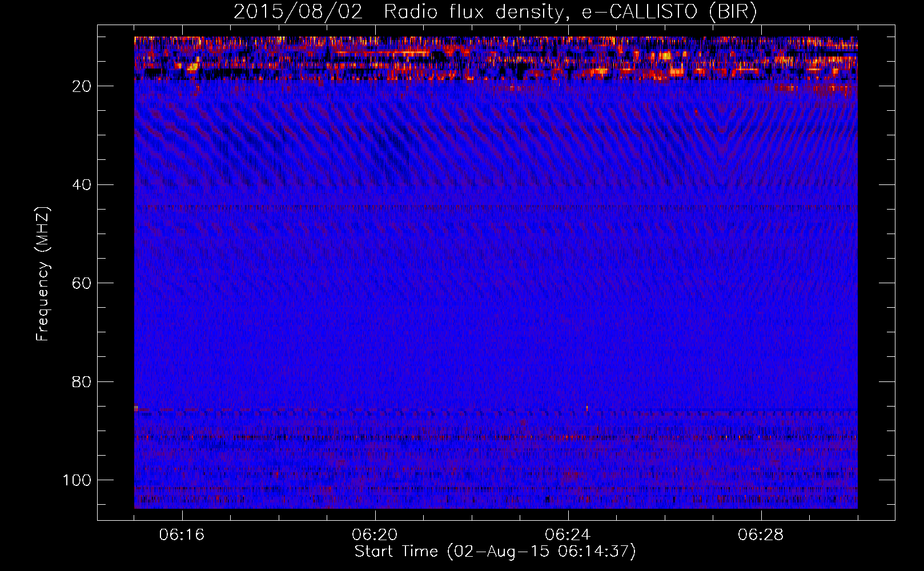Click the 20 MHz frequency tick label
924x571 pixels.
(x=82, y=86)
